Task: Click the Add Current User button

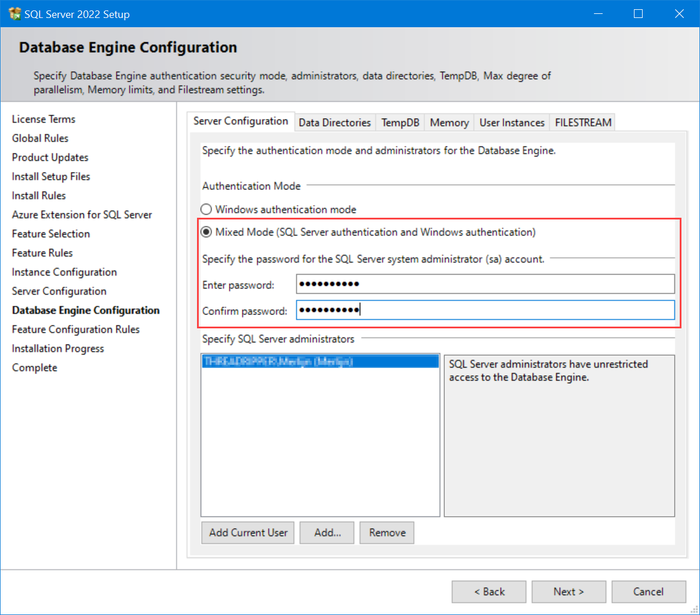Action: [247, 532]
